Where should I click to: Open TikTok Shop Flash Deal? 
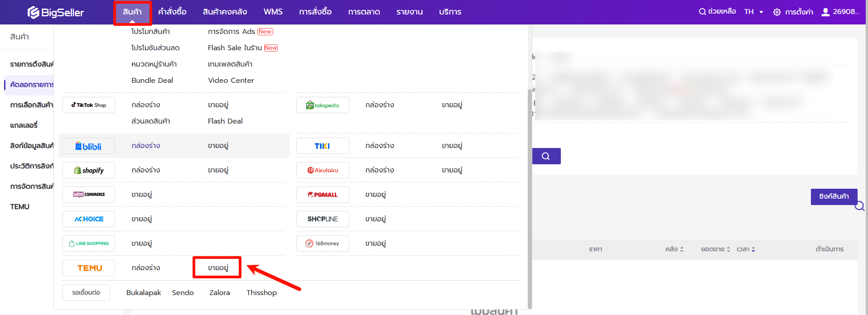coord(225,121)
